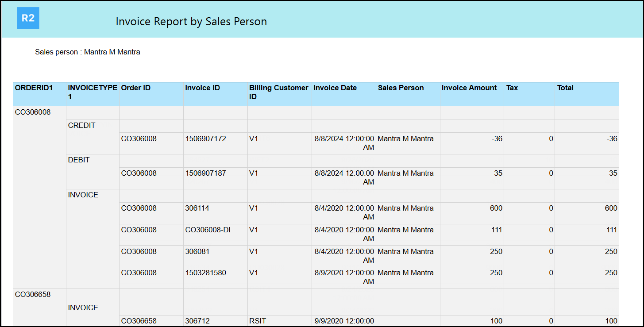Select the Invoice Amount column header

469,88
